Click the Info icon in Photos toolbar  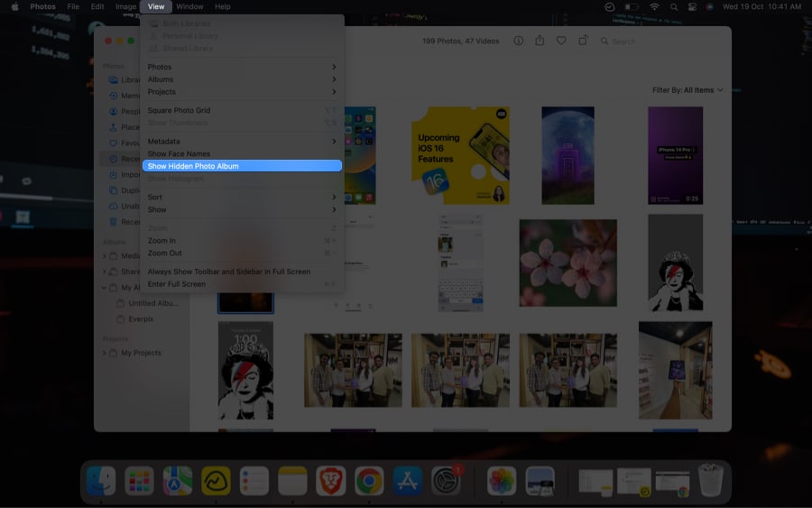pyautogui.click(x=519, y=41)
